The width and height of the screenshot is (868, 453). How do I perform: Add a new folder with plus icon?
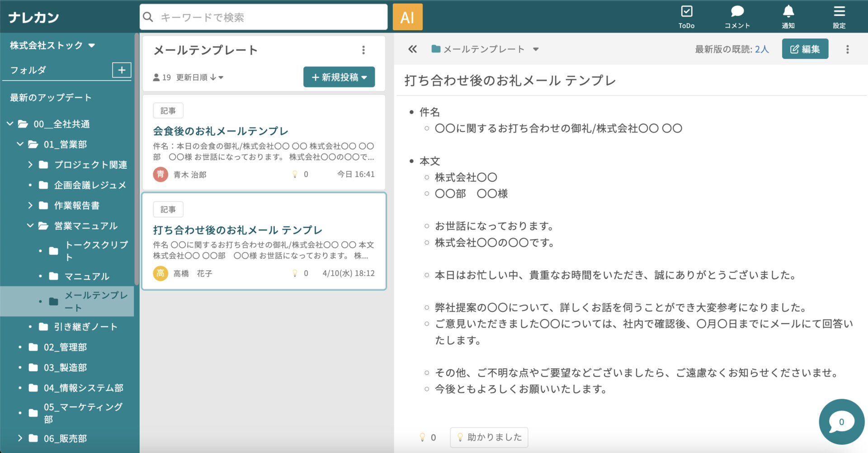[x=122, y=70]
